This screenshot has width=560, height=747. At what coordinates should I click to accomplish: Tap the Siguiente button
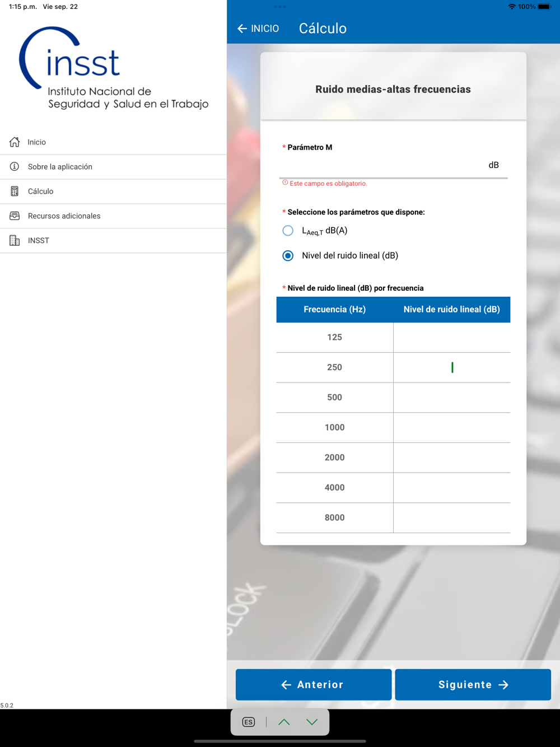(x=473, y=684)
